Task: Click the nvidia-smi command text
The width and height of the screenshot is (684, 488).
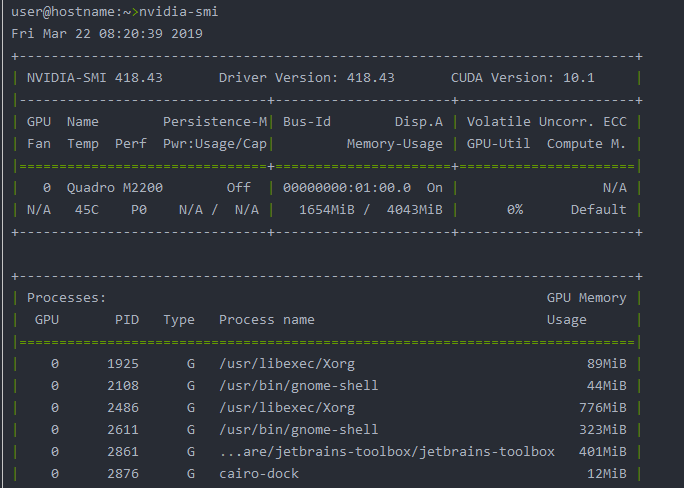Action: pos(178,12)
